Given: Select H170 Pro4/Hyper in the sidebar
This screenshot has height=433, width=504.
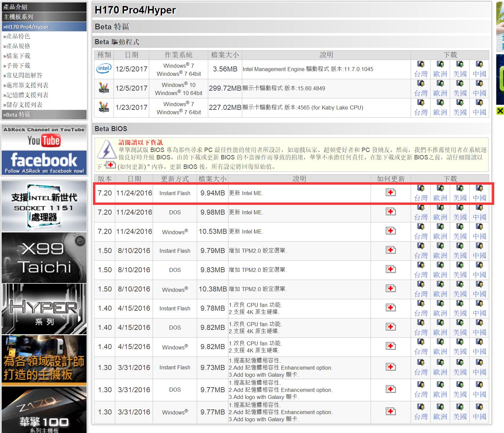Looking at the screenshot, I should (44, 27).
